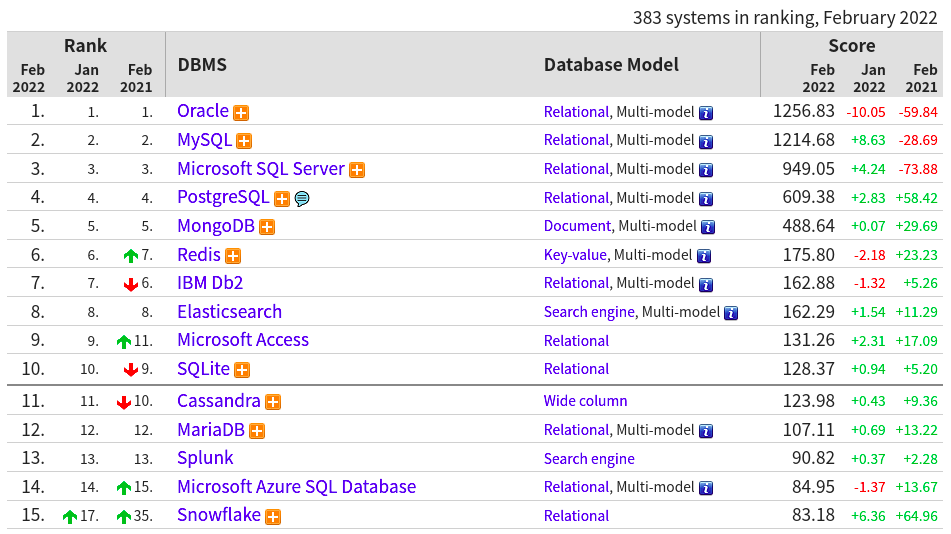Click the 949.05 score cell

point(808,169)
